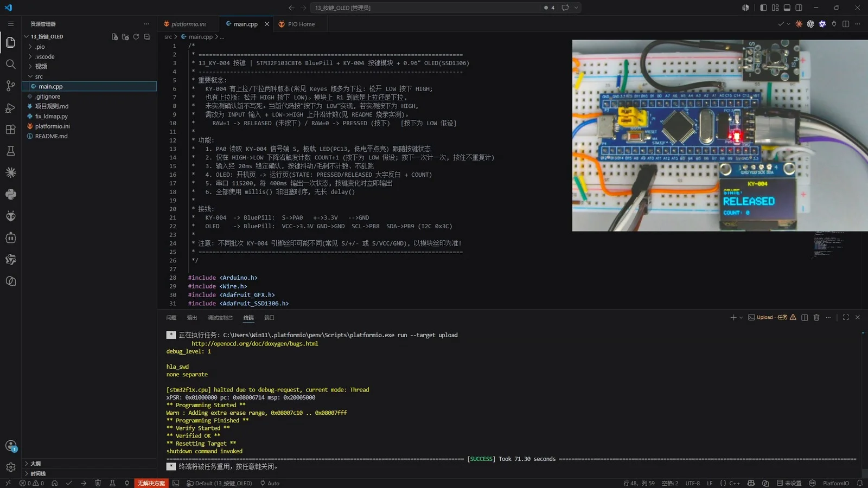This screenshot has width=868, height=488.
Task: Toggle bottom panel visibility
Action: click(x=787, y=8)
